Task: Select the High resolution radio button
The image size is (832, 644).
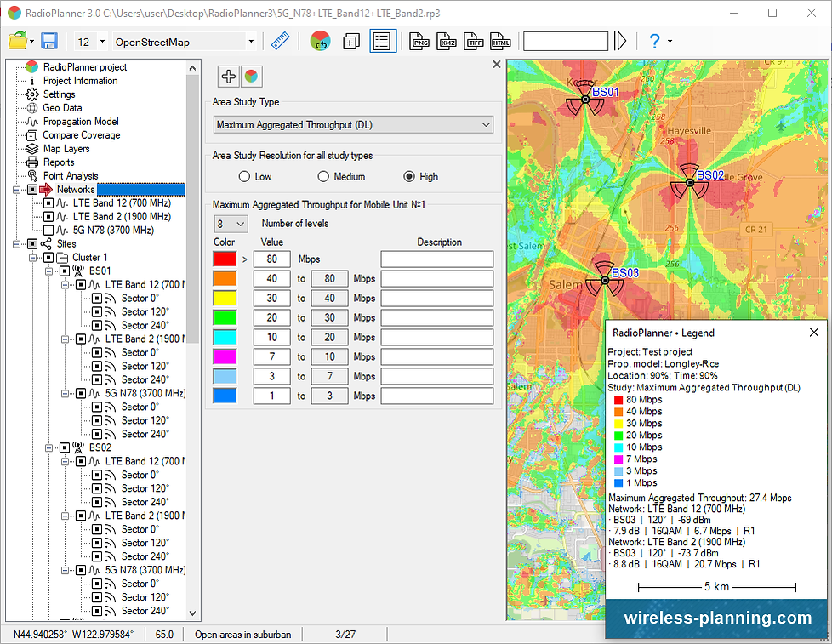Action: click(408, 176)
